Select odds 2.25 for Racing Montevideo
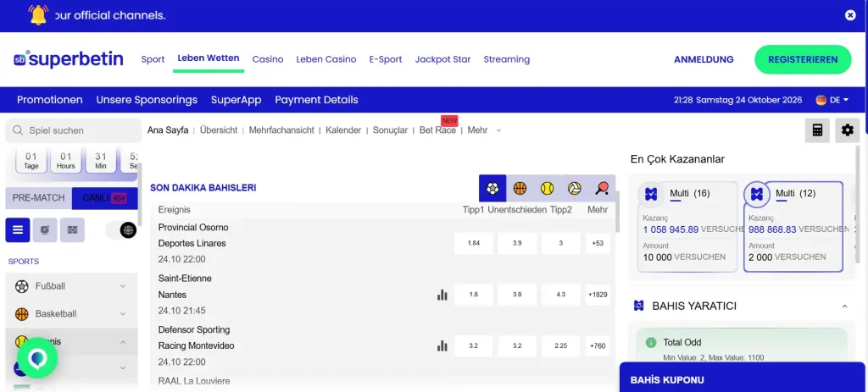Screen dimensions: 868x392 (x=561, y=346)
